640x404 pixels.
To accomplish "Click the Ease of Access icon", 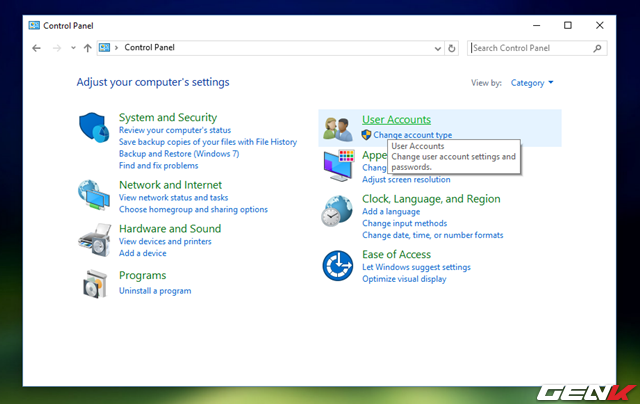I will [x=338, y=266].
